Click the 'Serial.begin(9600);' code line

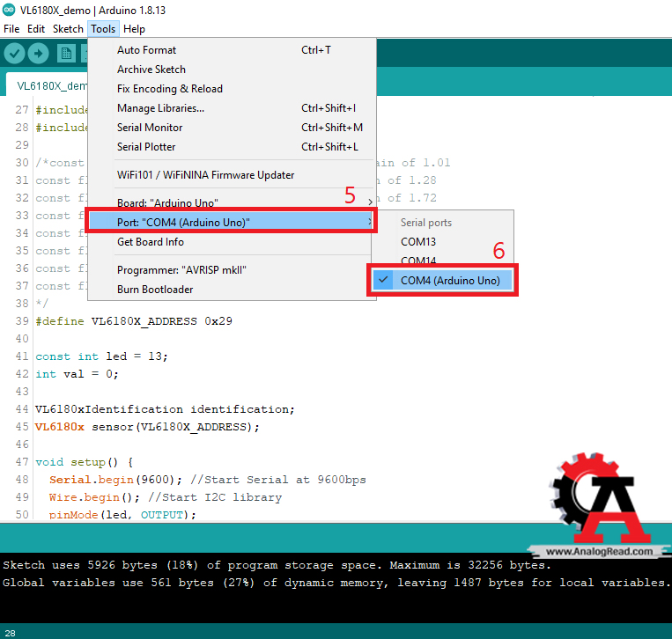tap(208, 480)
